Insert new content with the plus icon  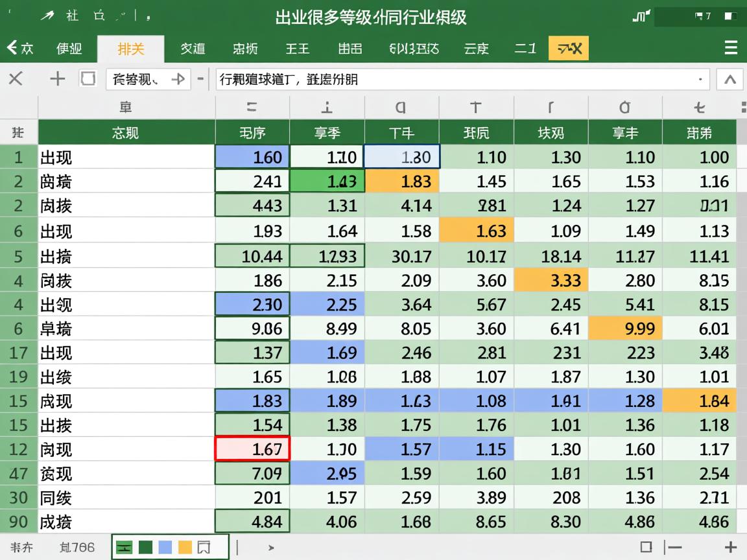[57, 79]
